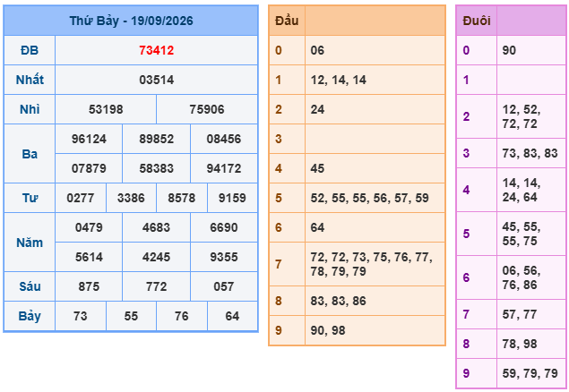Viewport: 569px width, 392px height.
Task: Select third prize number 94172
Action: 224,168
